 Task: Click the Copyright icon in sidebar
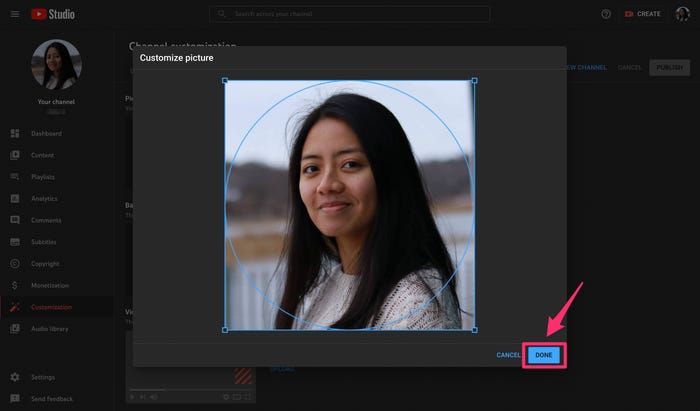coord(15,263)
